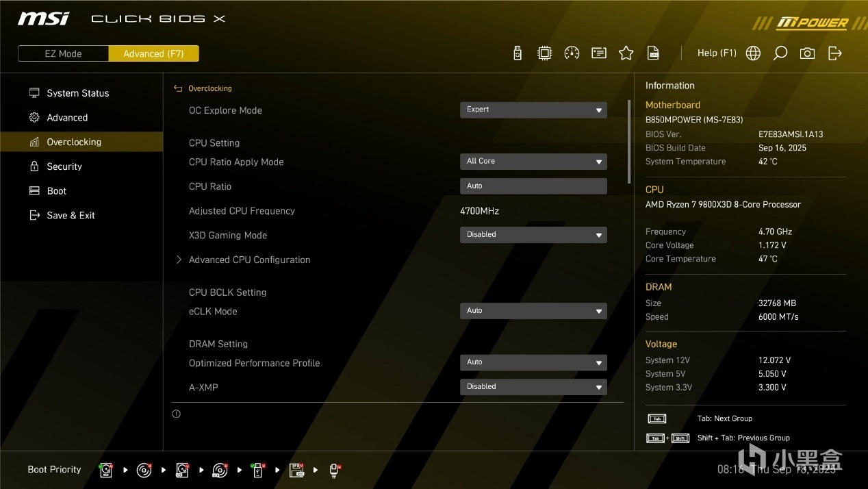Click the settings list vertical scrollbar
Screen dimensions: 868x489
point(629,142)
